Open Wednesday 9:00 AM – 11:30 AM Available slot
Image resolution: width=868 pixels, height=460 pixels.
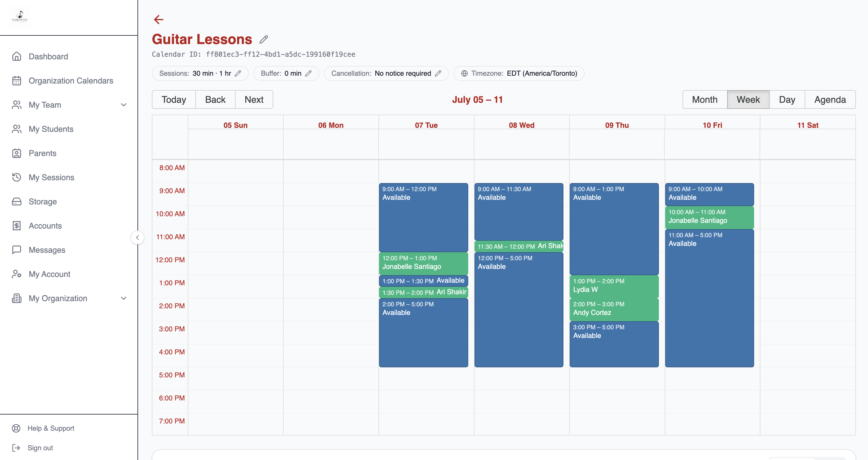pos(519,212)
